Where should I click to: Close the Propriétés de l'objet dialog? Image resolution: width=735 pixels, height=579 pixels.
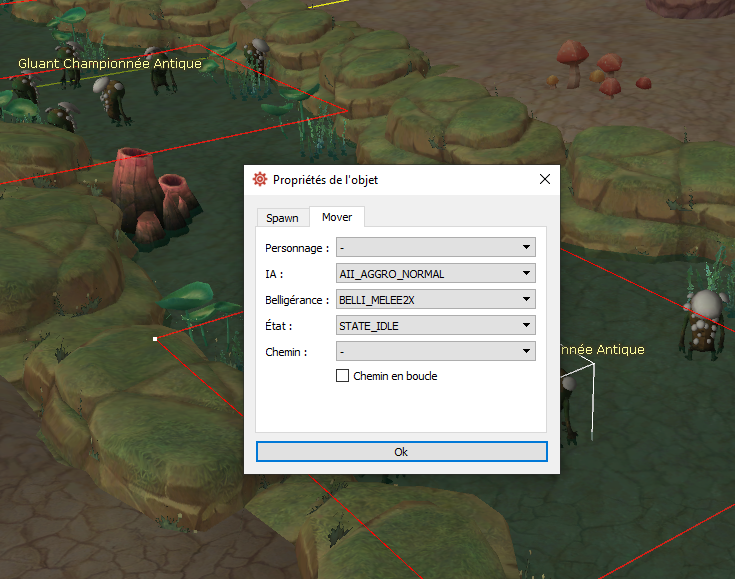(545, 179)
